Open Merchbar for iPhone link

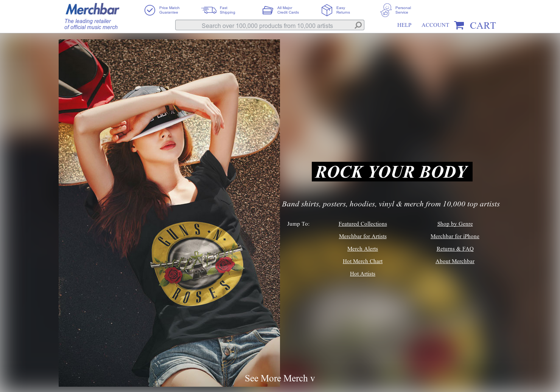(x=455, y=236)
